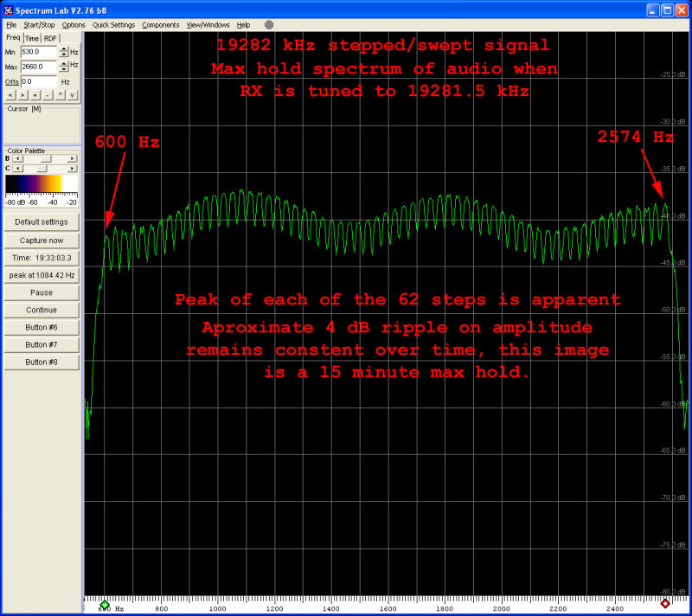This screenshot has width=692, height=616.
Task: Click Button #7
Action: [x=42, y=344]
